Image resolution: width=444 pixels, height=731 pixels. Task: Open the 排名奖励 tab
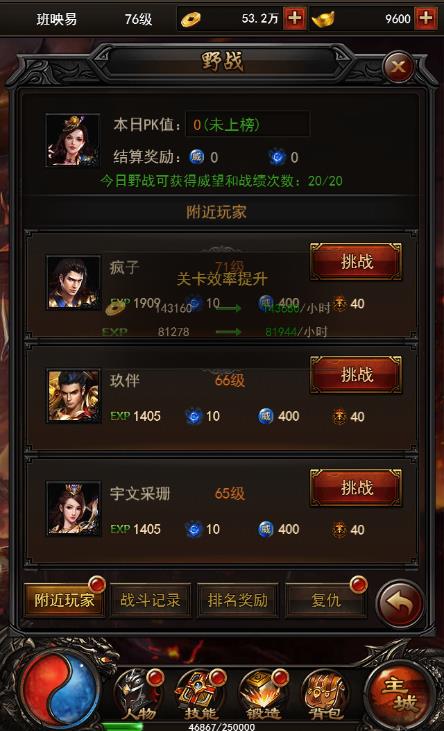(237, 600)
